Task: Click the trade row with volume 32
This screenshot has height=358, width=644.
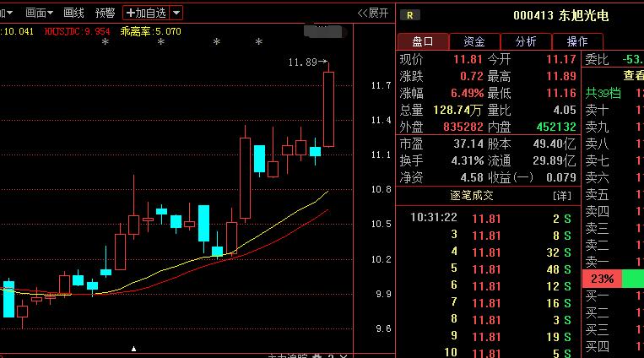Action: pyautogui.click(x=489, y=252)
